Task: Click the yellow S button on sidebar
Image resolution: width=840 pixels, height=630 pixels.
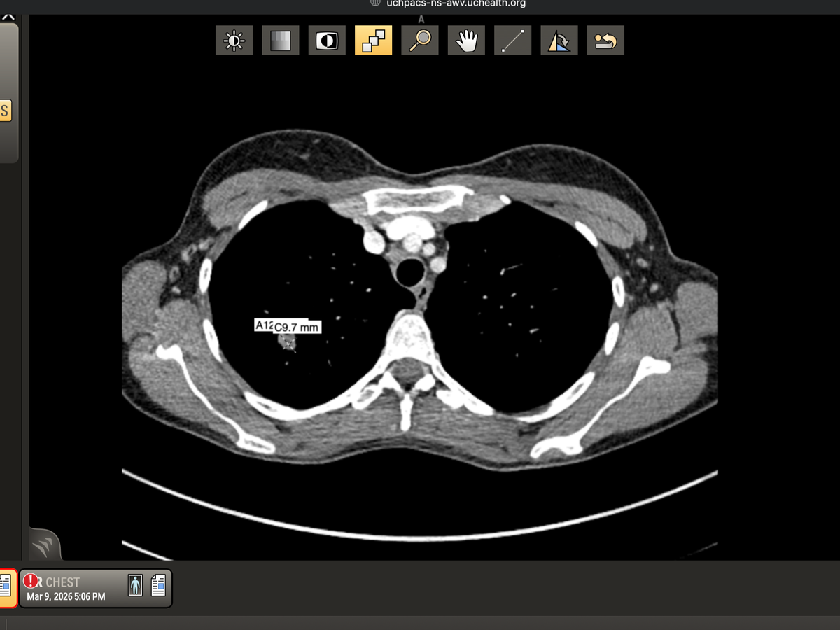Action: [x=5, y=111]
